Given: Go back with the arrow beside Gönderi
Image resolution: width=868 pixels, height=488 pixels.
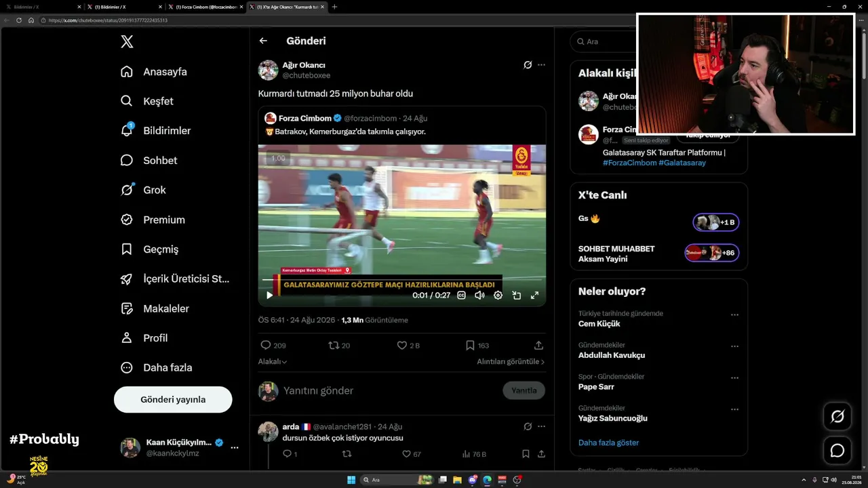Looking at the screenshot, I should 263,41.
